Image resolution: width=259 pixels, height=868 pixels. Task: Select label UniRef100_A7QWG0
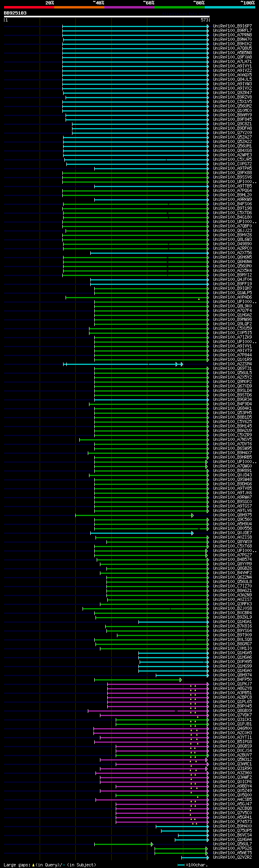232,466
